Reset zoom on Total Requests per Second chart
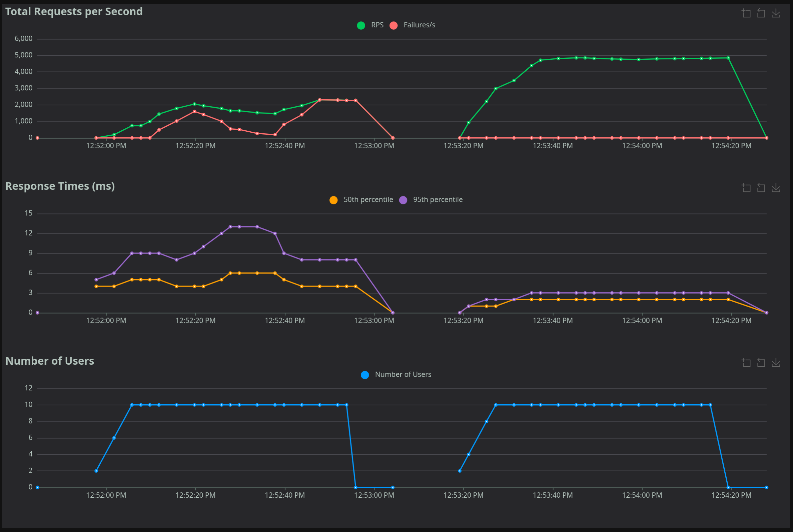This screenshot has width=793, height=532. [x=761, y=13]
